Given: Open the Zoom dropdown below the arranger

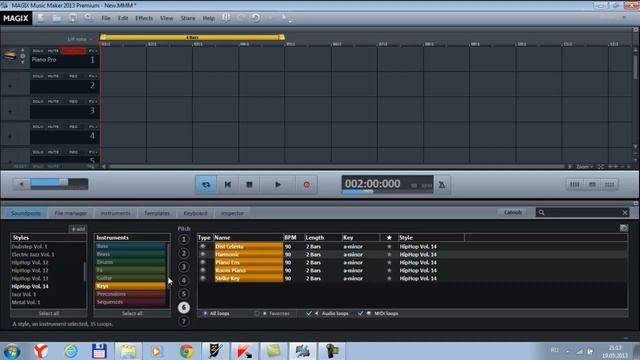Looking at the screenshot, I should 584,167.
